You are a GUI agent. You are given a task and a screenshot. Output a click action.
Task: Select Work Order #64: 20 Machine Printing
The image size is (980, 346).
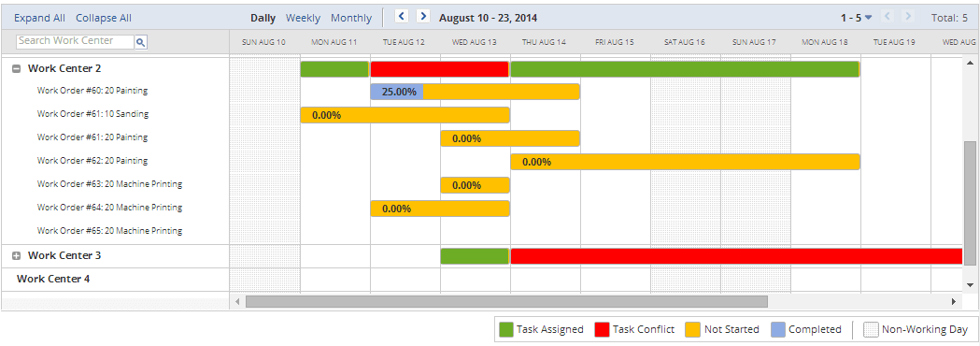[x=109, y=208]
